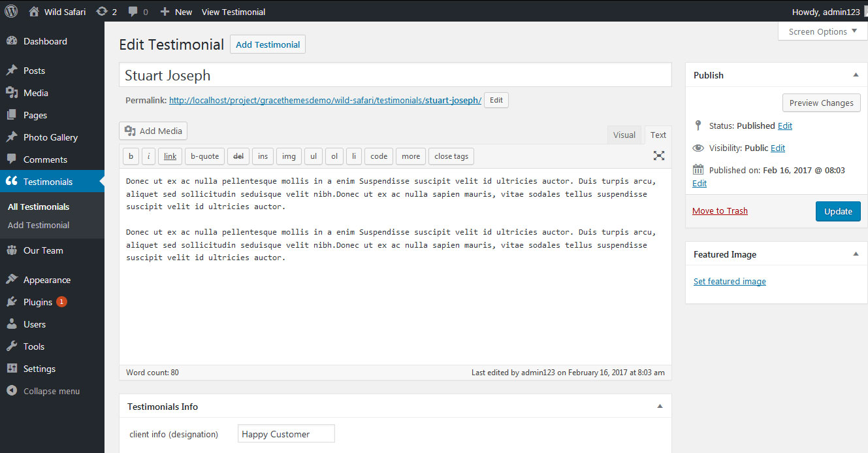Screen dimensions: 868x453
Task: Click the Collapse menu arrow icon
Action: pos(12,391)
